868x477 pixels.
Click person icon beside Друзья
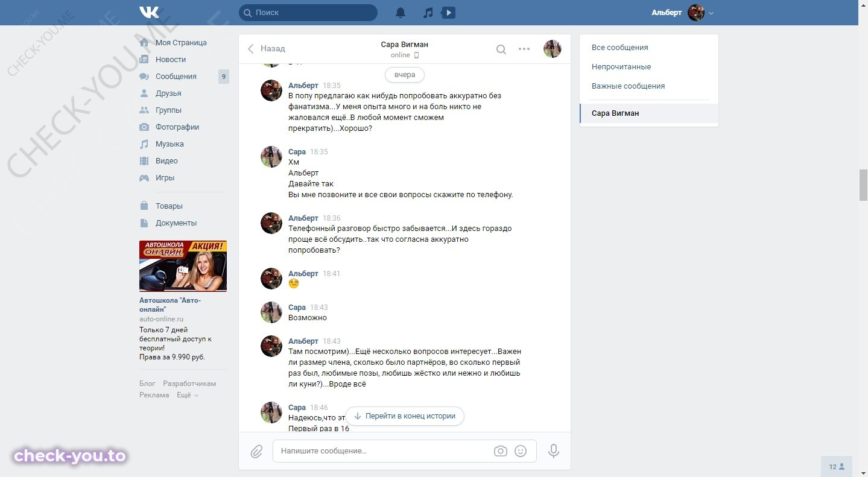(x=144, y=93)
